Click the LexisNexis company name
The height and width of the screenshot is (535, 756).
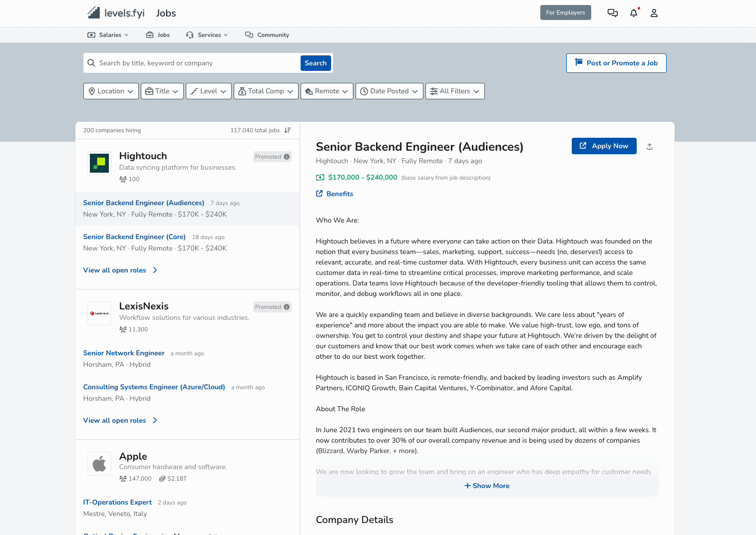pyautogui.click(x=144, y=306)
